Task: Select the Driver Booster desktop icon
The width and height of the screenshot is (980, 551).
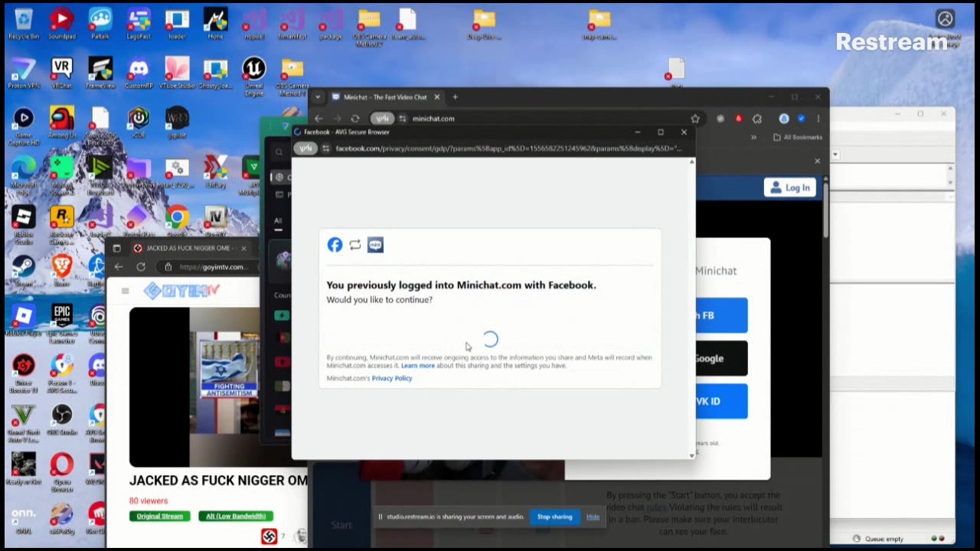Action: click(24, 373)
